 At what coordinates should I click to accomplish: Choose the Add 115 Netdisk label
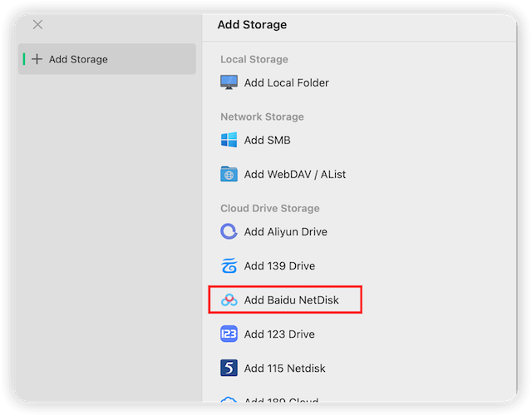pyautogui.click(x=284, y=368)
